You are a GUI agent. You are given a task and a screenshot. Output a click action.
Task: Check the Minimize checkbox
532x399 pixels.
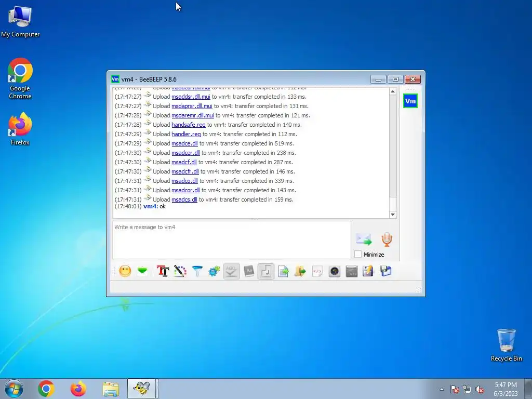(x=358, y=254)
